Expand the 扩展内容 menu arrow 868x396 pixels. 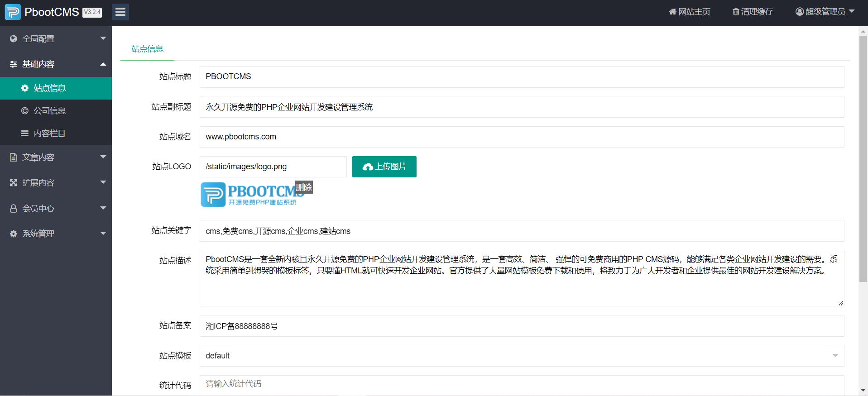pos(103,182)
